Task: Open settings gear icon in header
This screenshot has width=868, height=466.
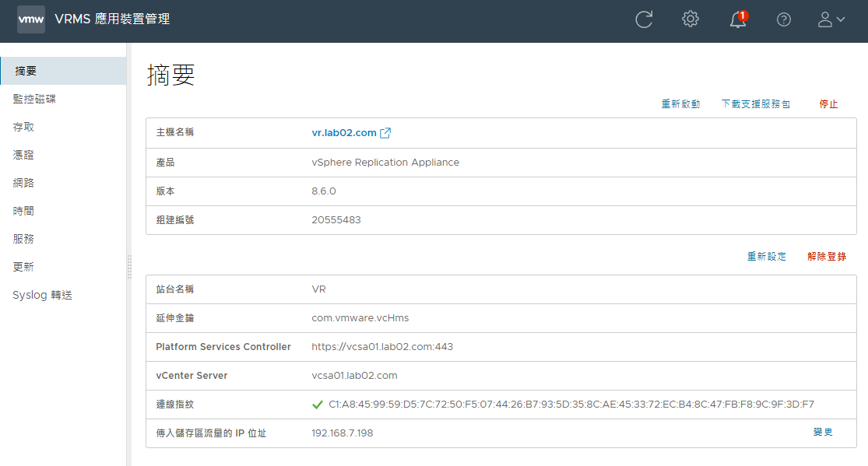Action: (x=691, y=19)
